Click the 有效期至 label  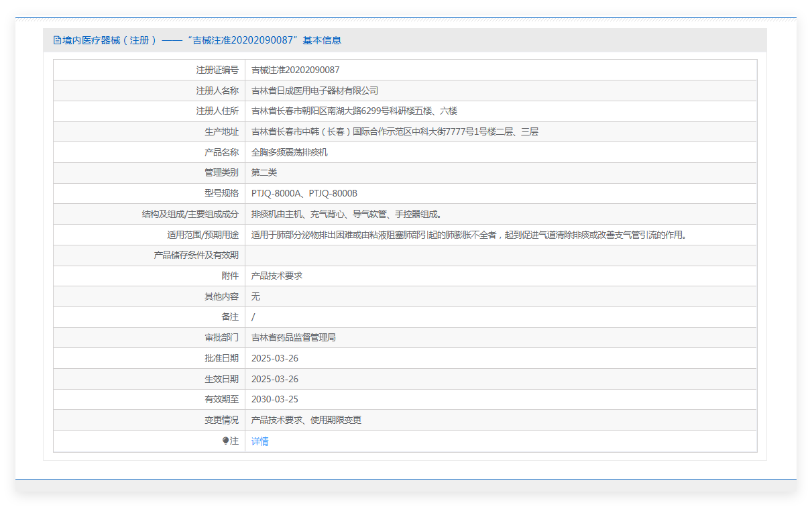tap(221, 399)
